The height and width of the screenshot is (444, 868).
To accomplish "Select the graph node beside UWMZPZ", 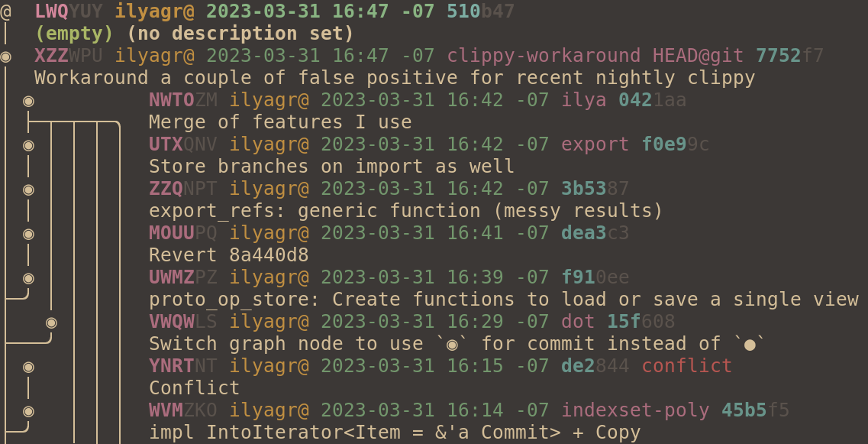I will [28, 278].
